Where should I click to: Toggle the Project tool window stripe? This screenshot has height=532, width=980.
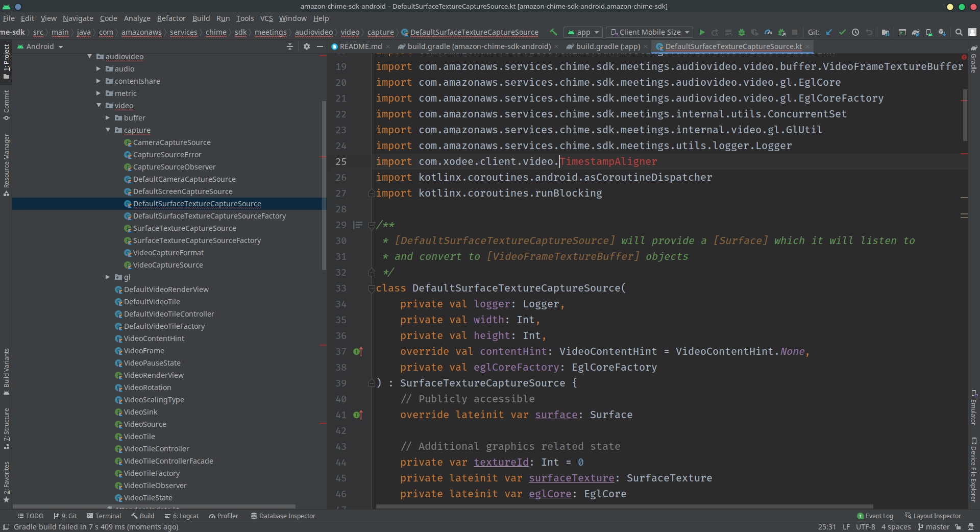[6, 61]
